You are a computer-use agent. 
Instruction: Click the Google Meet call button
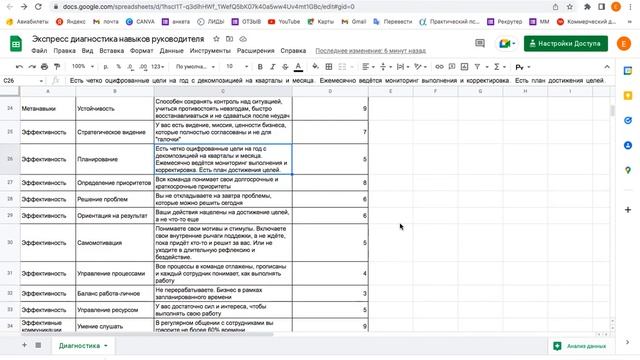click(x=507, y=43)
